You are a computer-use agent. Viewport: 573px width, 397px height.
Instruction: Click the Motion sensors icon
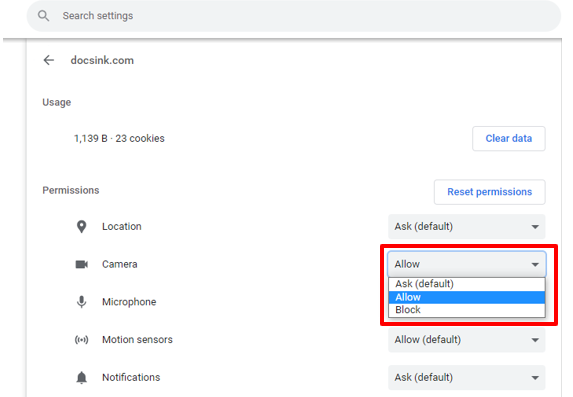[81, 340]
